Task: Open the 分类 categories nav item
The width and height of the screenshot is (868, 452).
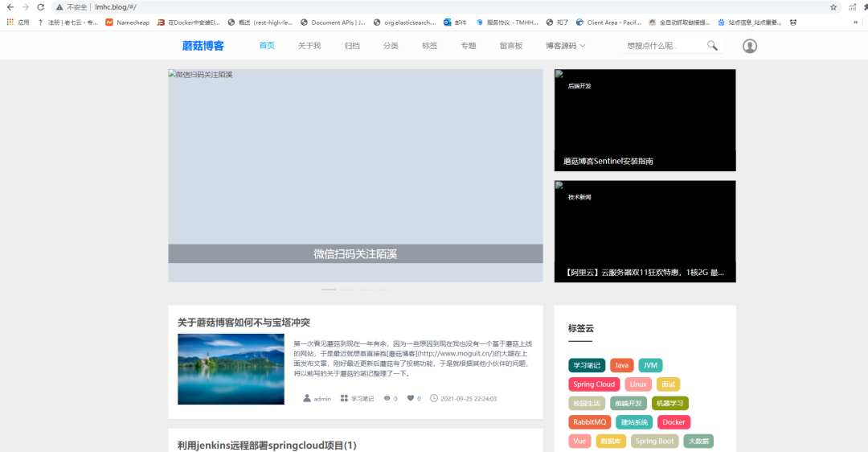Action: [x=391, y=45]
